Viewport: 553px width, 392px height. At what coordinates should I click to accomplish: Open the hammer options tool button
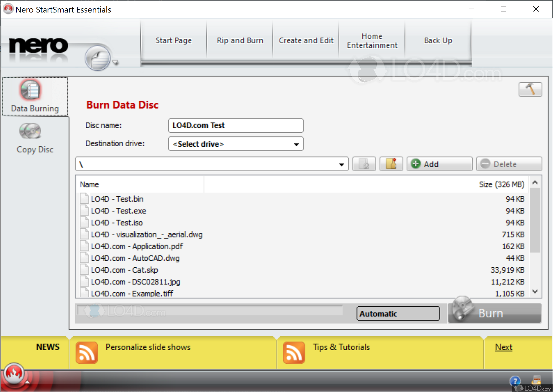point(530,89)
